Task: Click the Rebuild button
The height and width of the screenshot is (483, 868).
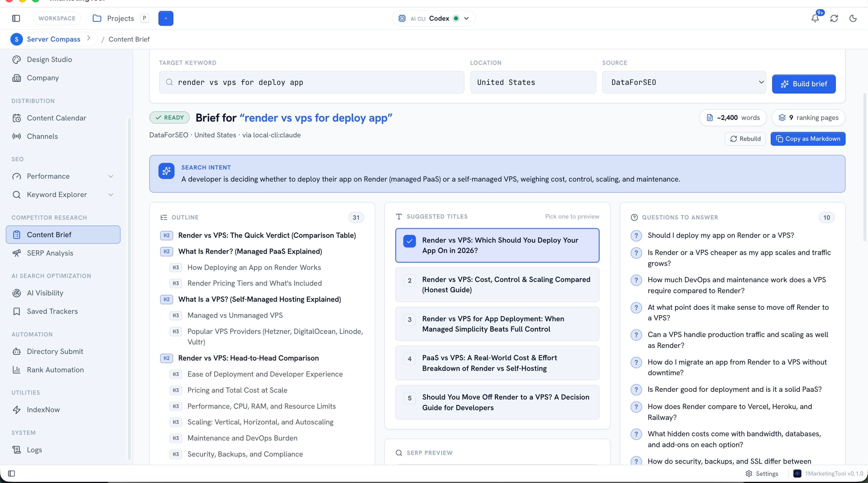Action: click(745, 139)
